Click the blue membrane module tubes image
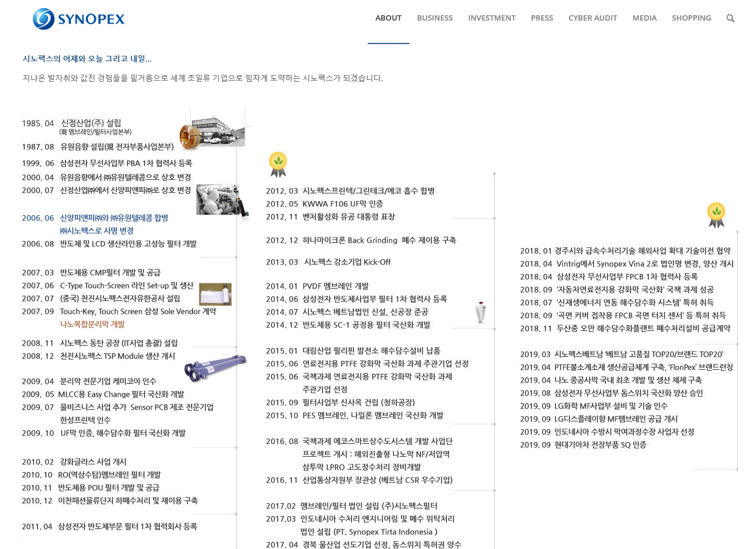 click(x=214, y=367)
